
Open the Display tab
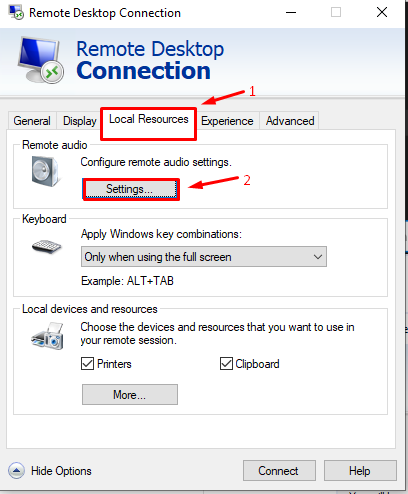pyautogui.click(x=80, y=121)
